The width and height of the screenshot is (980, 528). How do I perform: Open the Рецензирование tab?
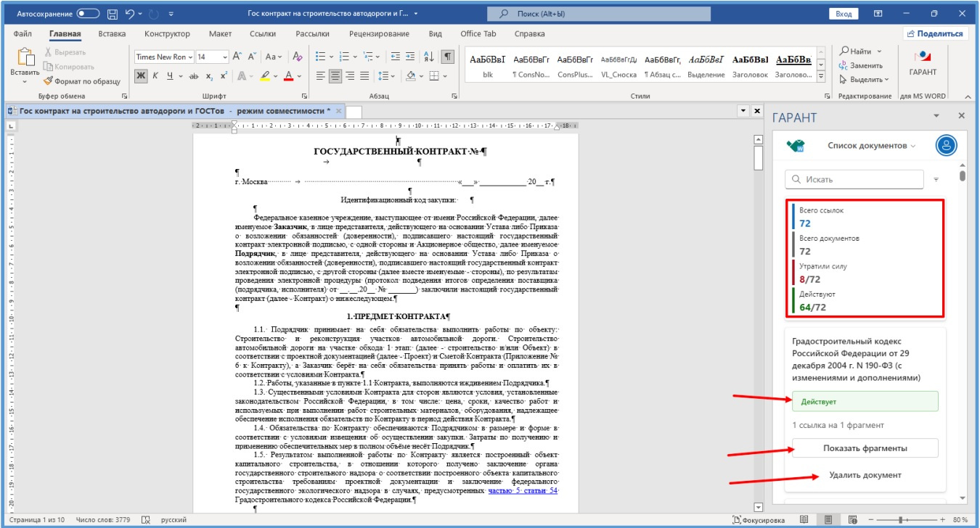point(378,34)
